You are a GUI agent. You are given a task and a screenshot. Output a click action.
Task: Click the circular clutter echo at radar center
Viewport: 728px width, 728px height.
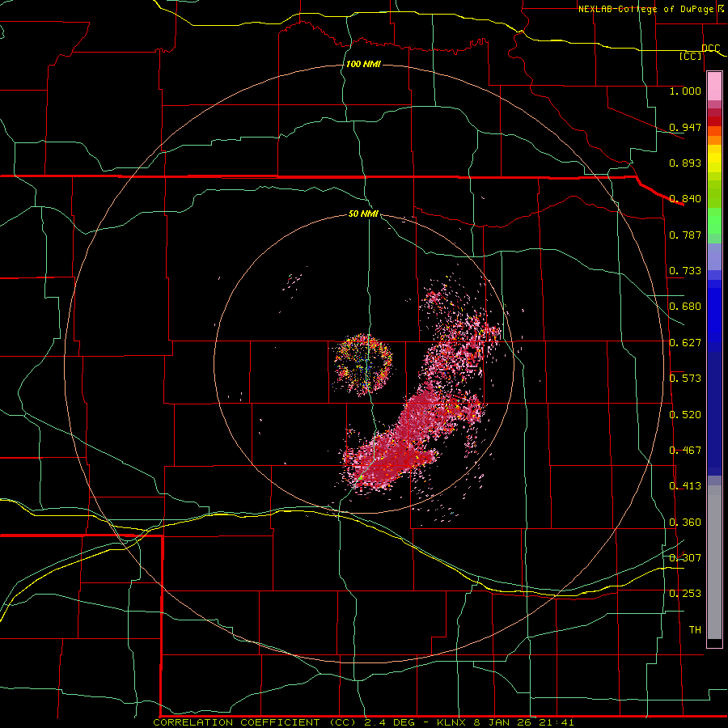tap(363, 365)
